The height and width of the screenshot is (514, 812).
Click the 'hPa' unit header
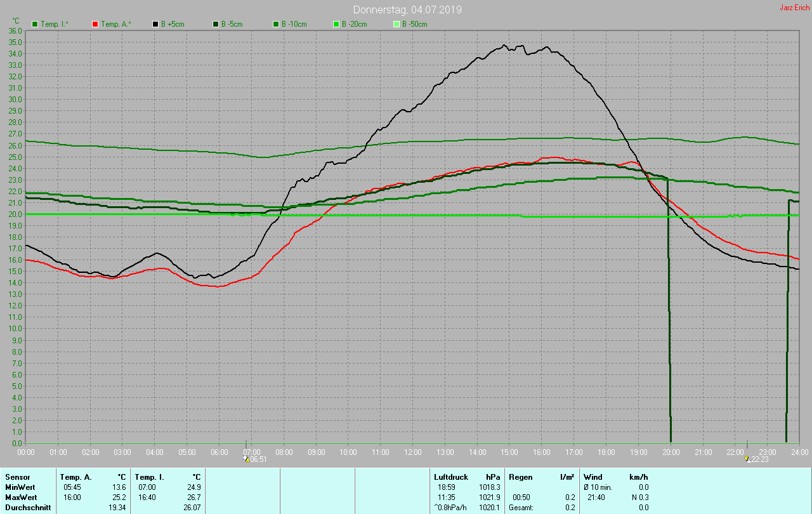[493, 477]
